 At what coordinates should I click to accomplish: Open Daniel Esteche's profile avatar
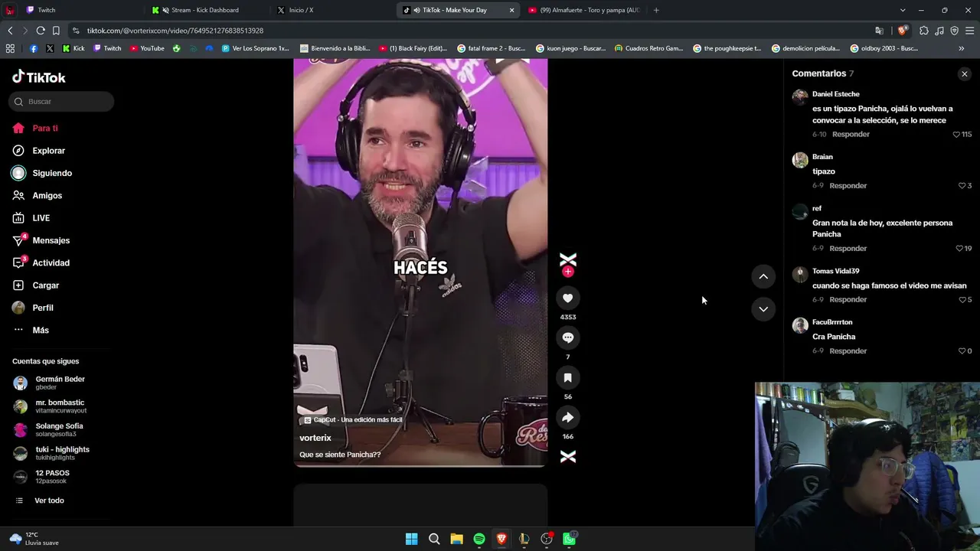tap(800, 96)
